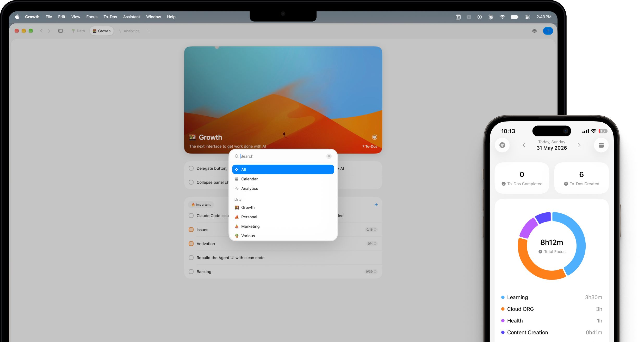Choose Calendar in search popup

click(283, 179)
